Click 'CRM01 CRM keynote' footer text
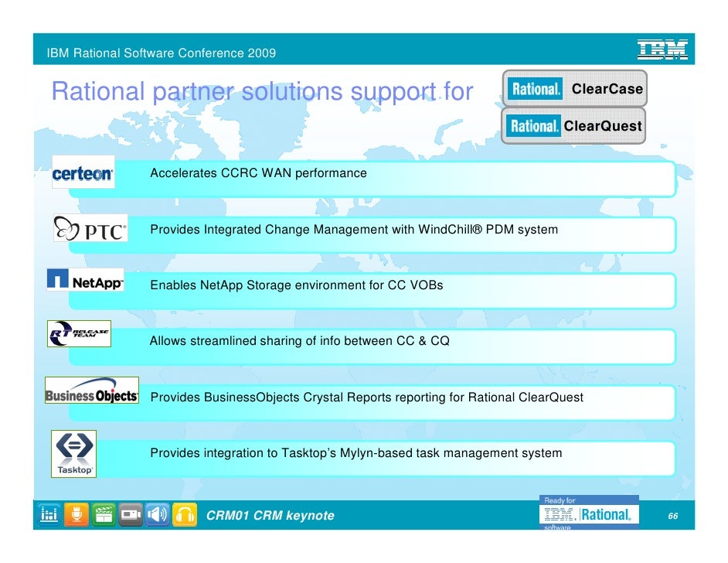The image size is (728, 563). pos(270,516)
